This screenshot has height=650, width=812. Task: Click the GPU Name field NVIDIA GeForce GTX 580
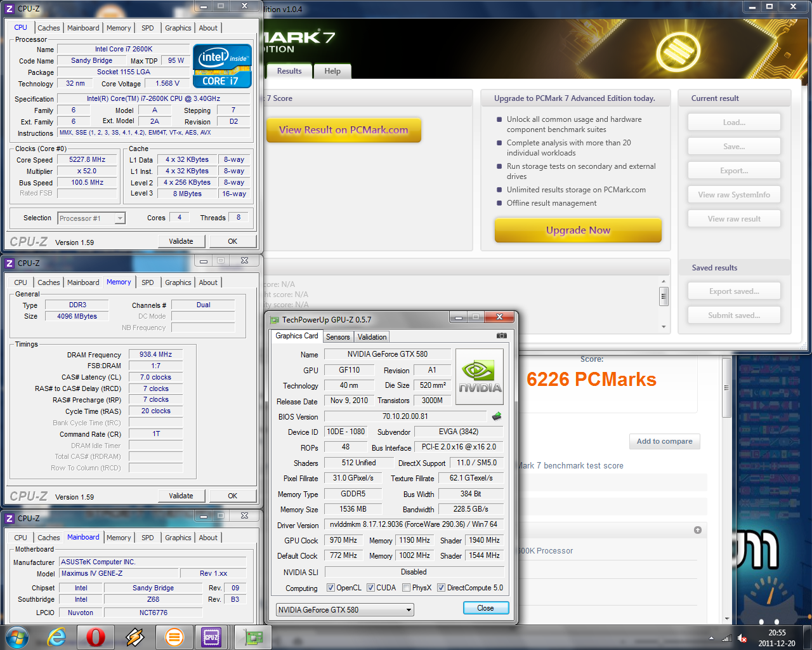(388, 354)
